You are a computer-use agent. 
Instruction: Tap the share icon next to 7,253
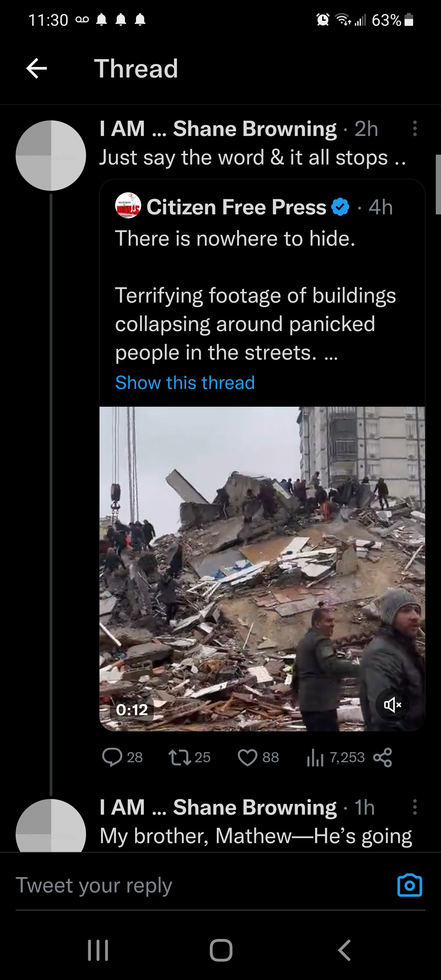coord(383,757)
